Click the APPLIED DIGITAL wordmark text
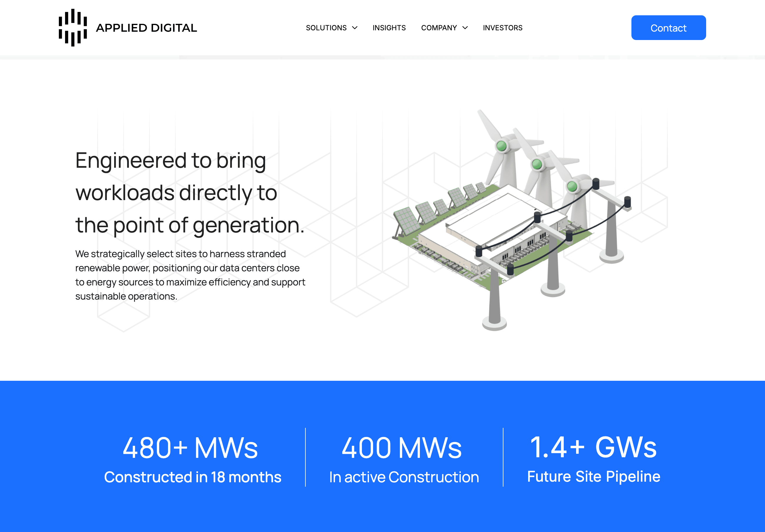The width and height of the screenshot is (765, 532). point(146,28)
